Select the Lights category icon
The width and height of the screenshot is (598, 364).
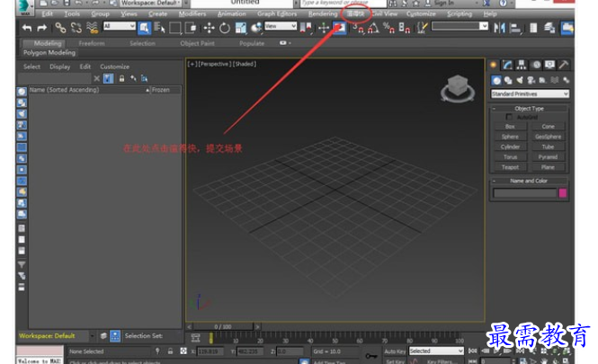521,80
